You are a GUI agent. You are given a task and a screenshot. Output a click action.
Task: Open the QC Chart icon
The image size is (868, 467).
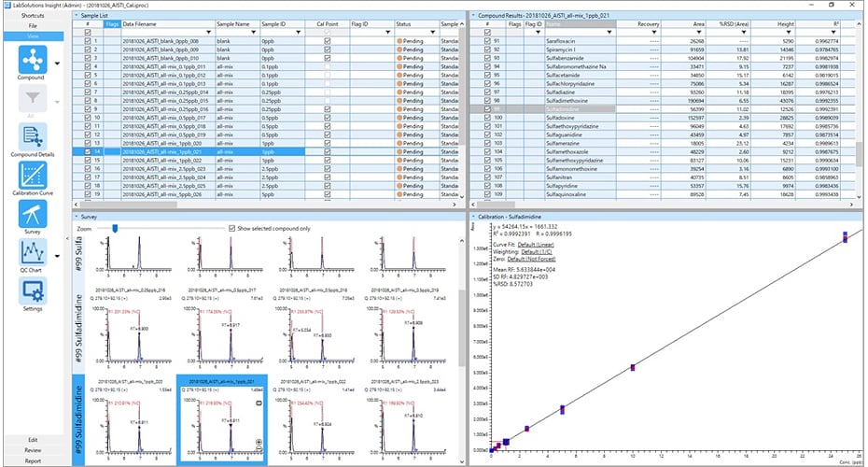[33, 252]
